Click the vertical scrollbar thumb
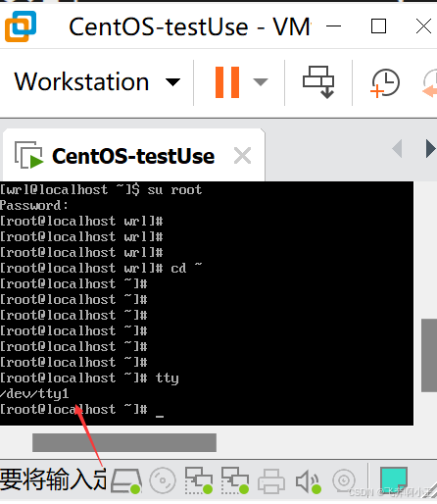437x504 pixels. click(429, 355)
